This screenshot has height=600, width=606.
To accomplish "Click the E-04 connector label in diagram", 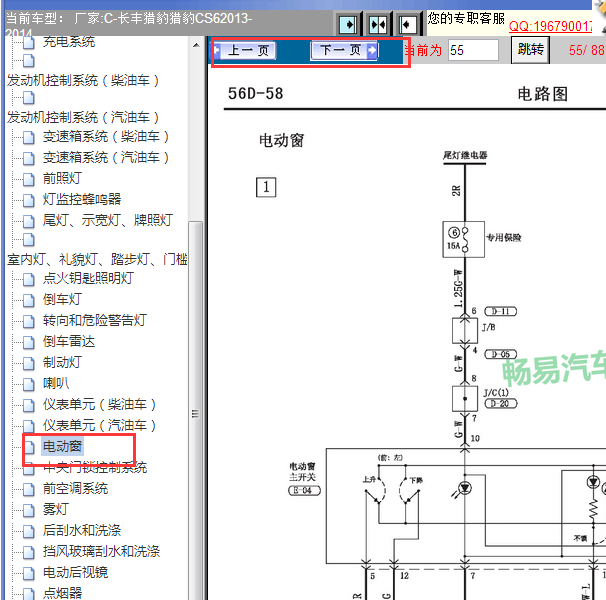I will 305,491.
